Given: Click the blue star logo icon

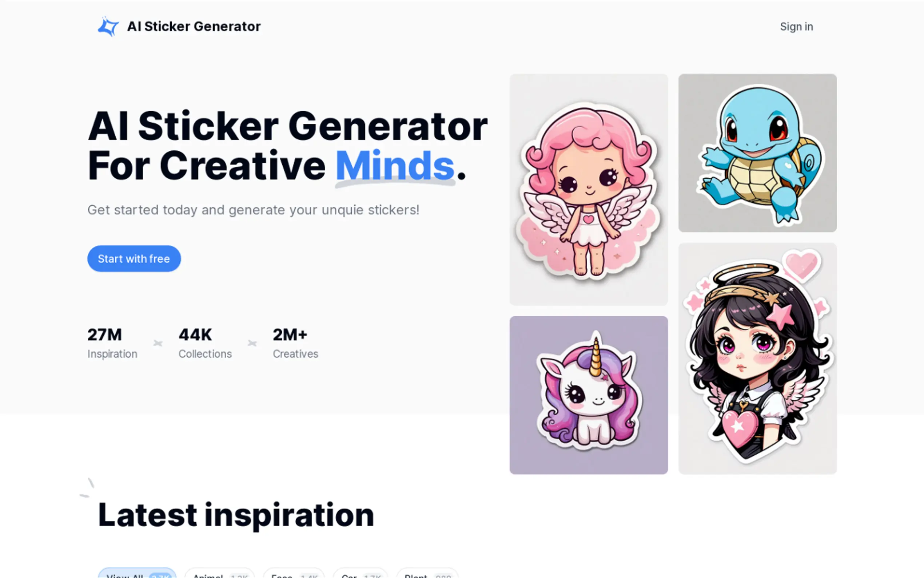Looking at the screenshot, I should 108,26.
